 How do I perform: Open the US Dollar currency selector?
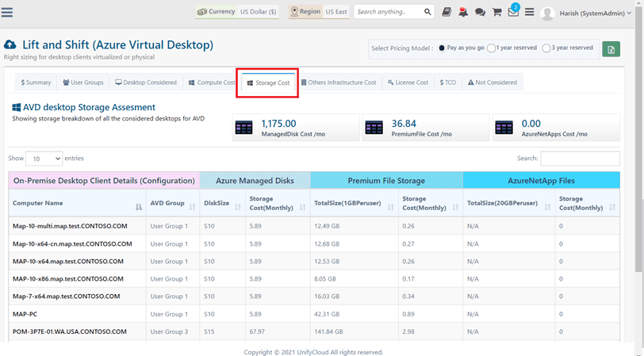259,12
